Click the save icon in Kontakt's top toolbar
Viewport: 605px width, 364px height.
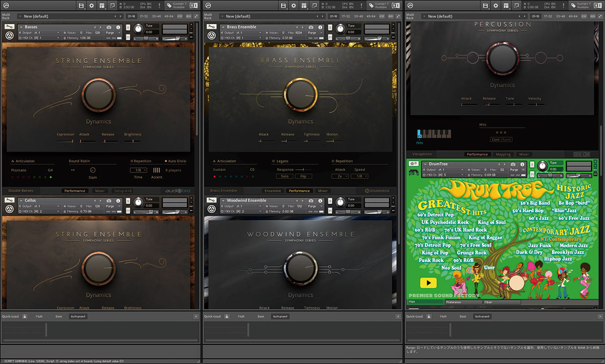81,5
